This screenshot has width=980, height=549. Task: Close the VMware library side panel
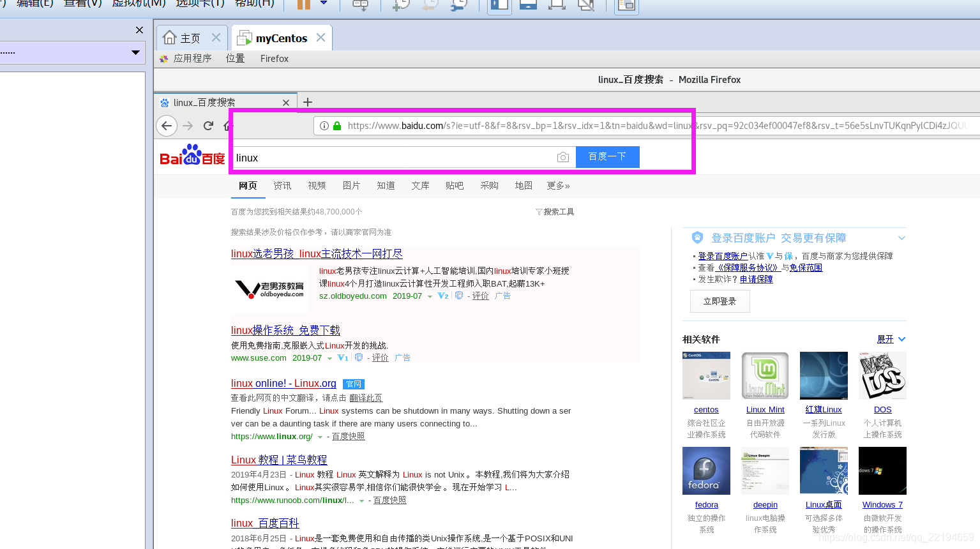(x=139, y=30)
